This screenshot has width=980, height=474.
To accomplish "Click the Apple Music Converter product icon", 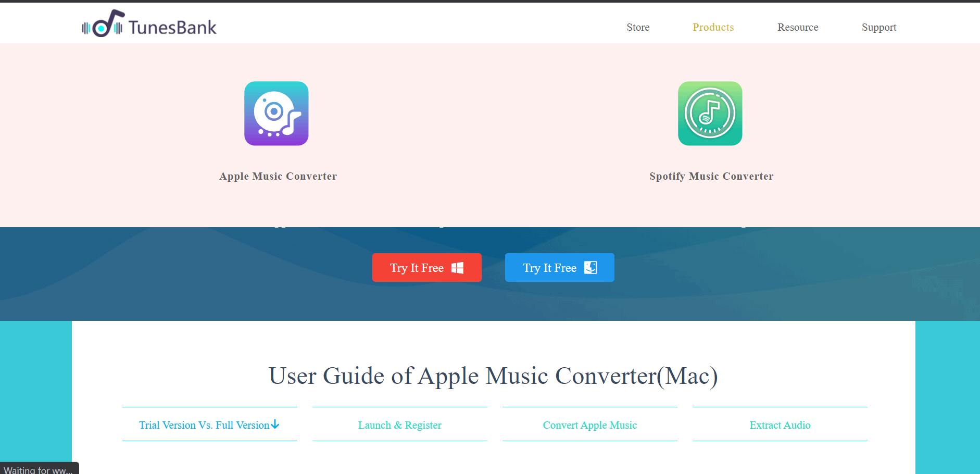I will [x=277, y=114].
